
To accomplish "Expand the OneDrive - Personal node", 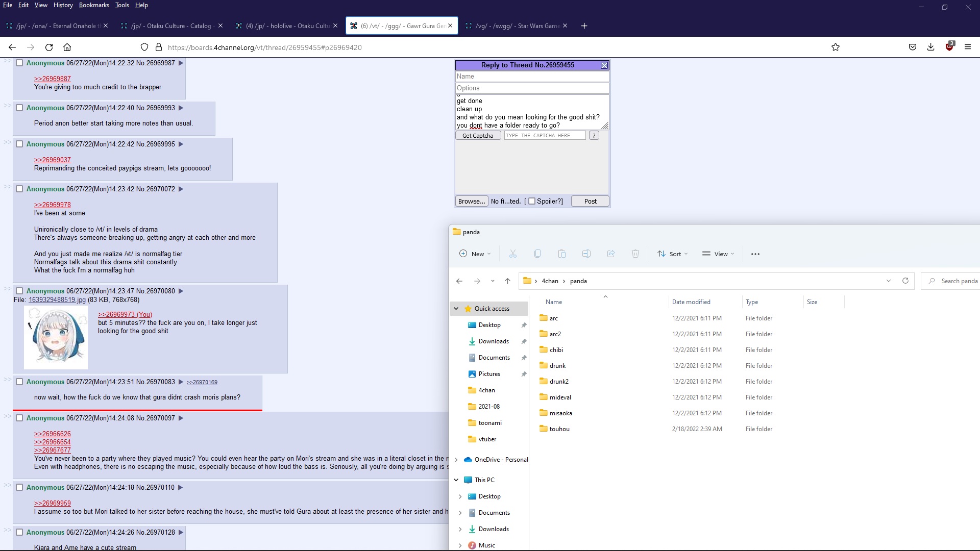I will click(456, 460).
